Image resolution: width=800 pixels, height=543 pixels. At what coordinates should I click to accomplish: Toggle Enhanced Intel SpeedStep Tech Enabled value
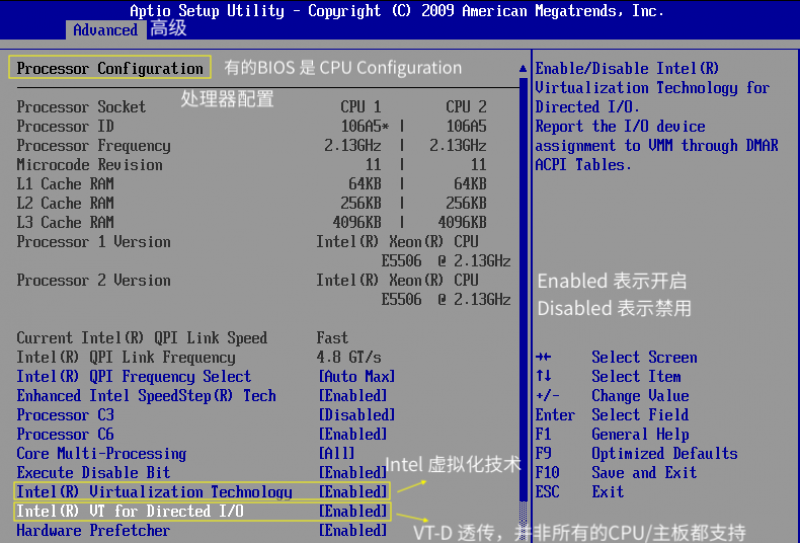[x=352, y=396]
